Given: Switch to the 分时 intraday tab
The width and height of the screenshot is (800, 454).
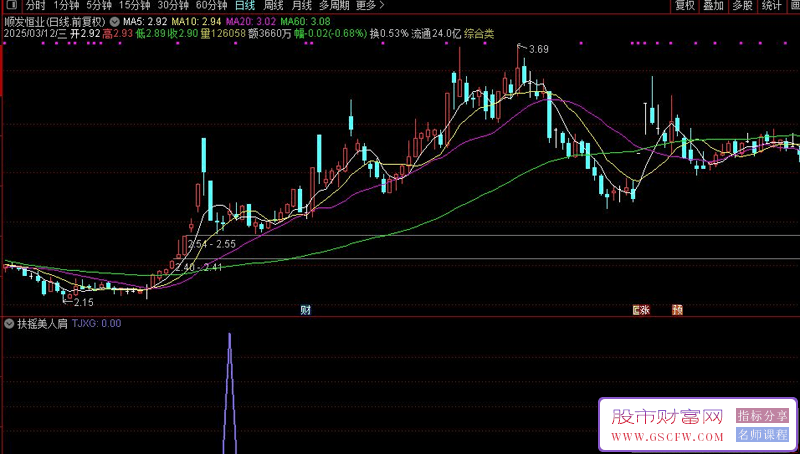Looking at the screenshot, I should pos(35,6).
